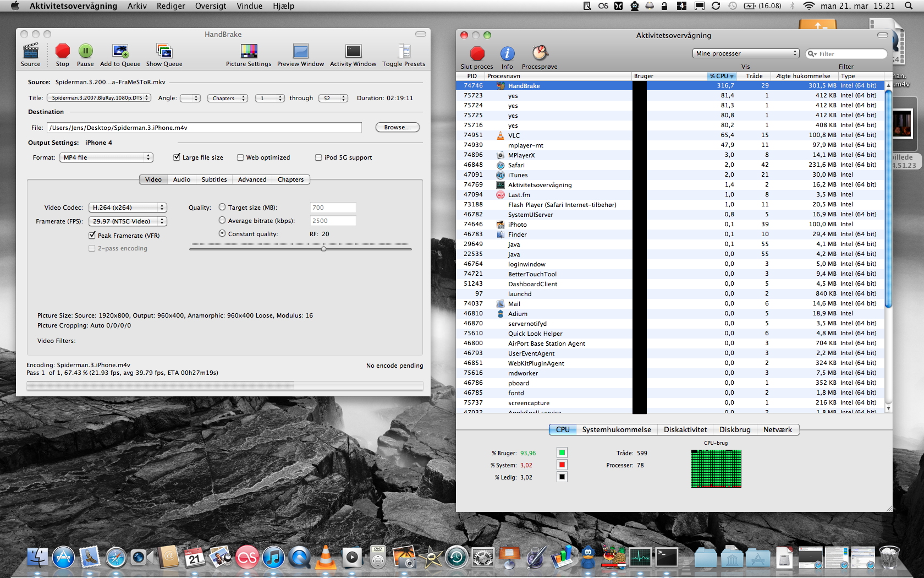
Task: Click Browse… button
Action: point(397,127)
